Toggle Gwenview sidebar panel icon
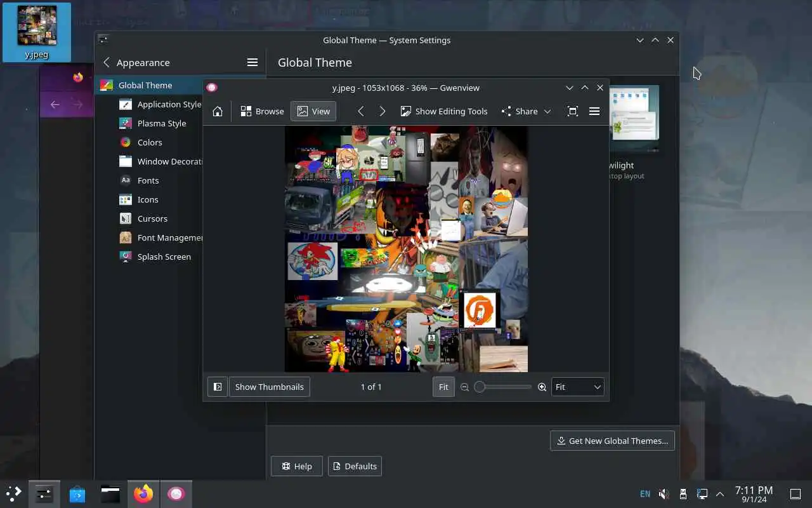 tap(218, 387)
